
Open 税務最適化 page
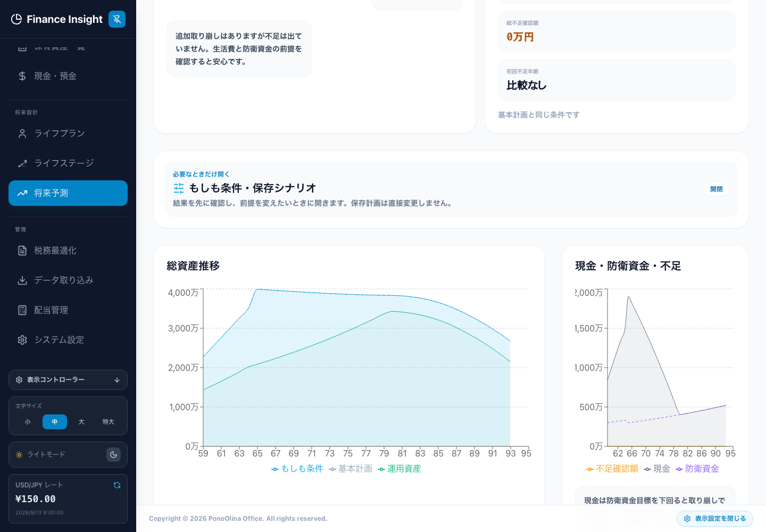click(x=68, y=251)
